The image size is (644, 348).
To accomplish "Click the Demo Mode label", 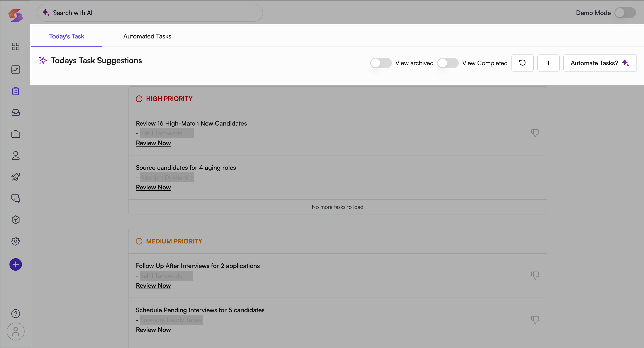I will (593, 13).
